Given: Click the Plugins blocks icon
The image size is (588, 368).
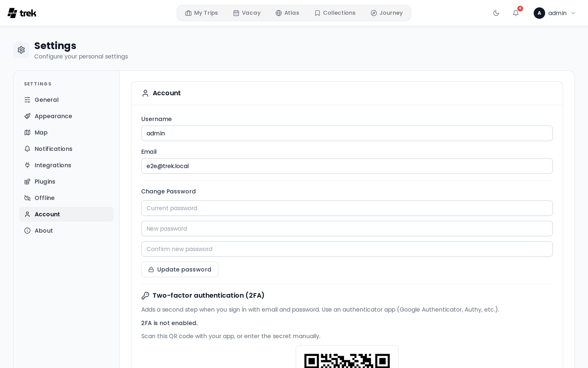Looking at the screenshot, I should coord(27,181).
